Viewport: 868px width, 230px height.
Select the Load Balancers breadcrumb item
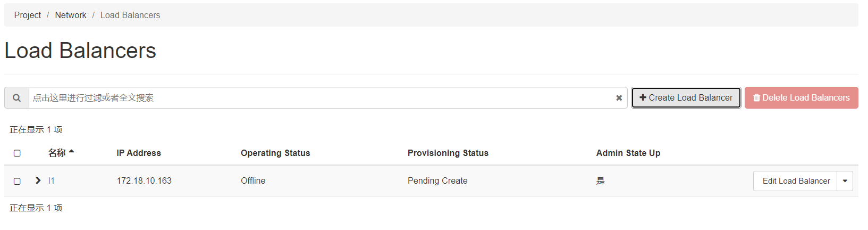tap(130, 15)
